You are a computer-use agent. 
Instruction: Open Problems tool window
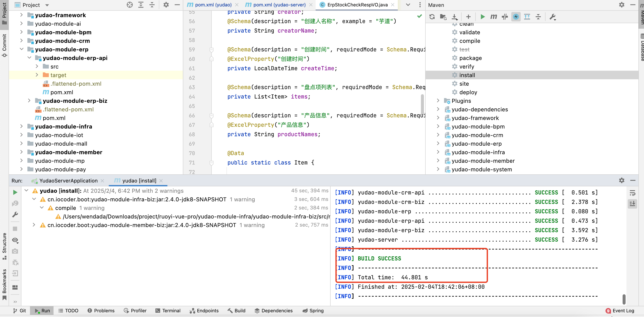101,311
